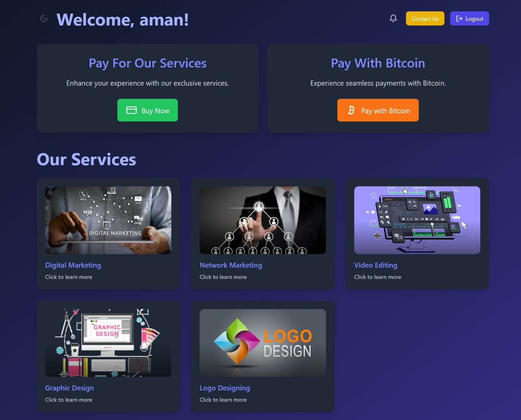Click the Graphic Design title link
The image size is (521, 420).
[x=70, y=388]
